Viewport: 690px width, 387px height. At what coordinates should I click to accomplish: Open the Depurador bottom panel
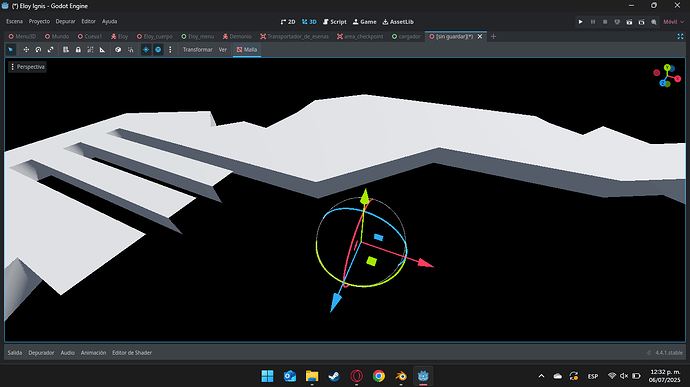point(41,353)
